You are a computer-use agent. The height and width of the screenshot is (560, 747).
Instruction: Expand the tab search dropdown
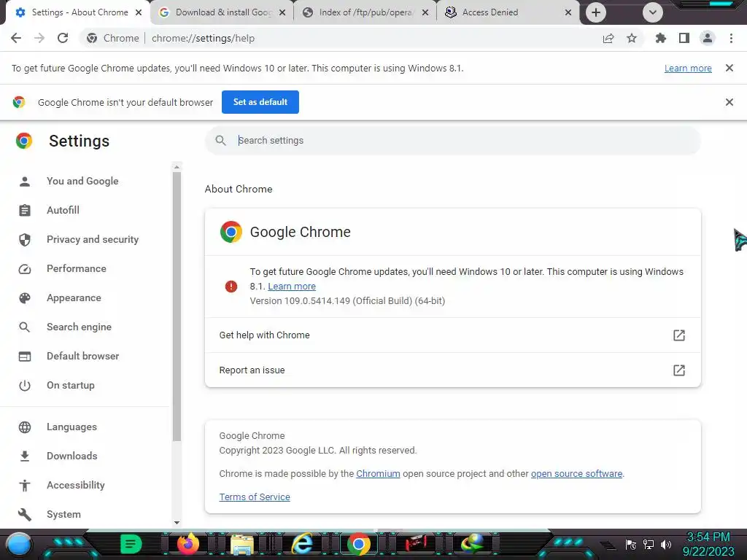click(653, 12)
